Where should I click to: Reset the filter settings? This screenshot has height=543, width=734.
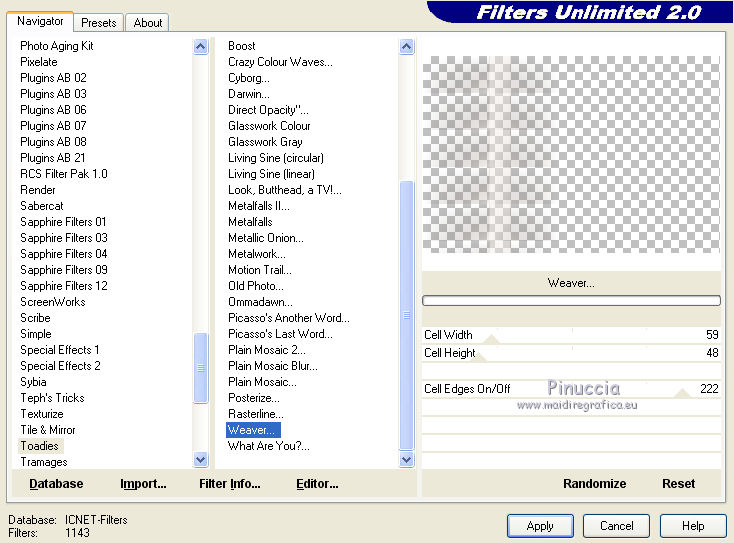678,484
